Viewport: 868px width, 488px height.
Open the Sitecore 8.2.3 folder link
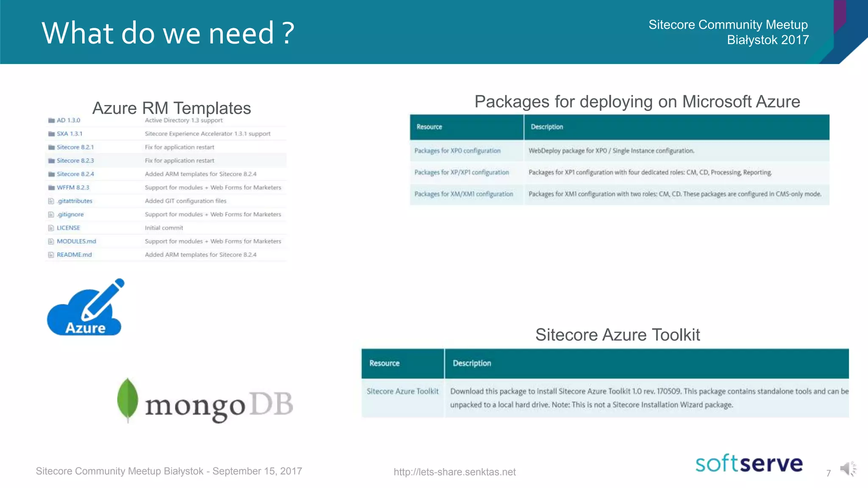coord(75,161)
